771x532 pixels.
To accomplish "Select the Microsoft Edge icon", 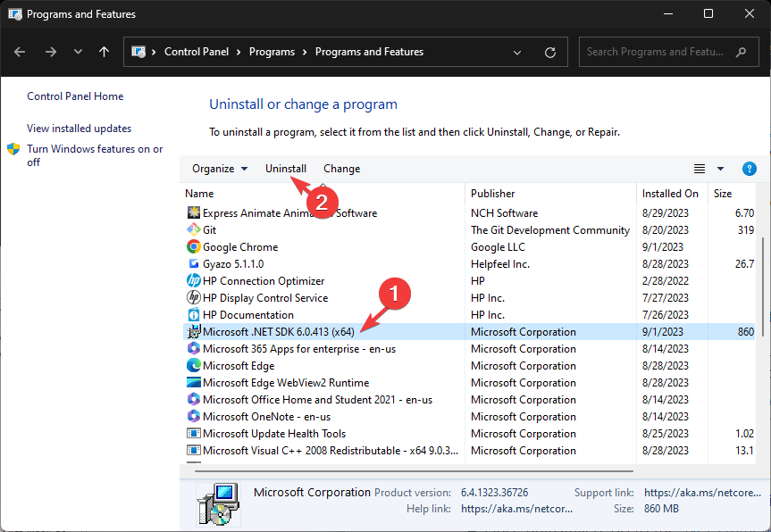I will click(x=194, y=366).
